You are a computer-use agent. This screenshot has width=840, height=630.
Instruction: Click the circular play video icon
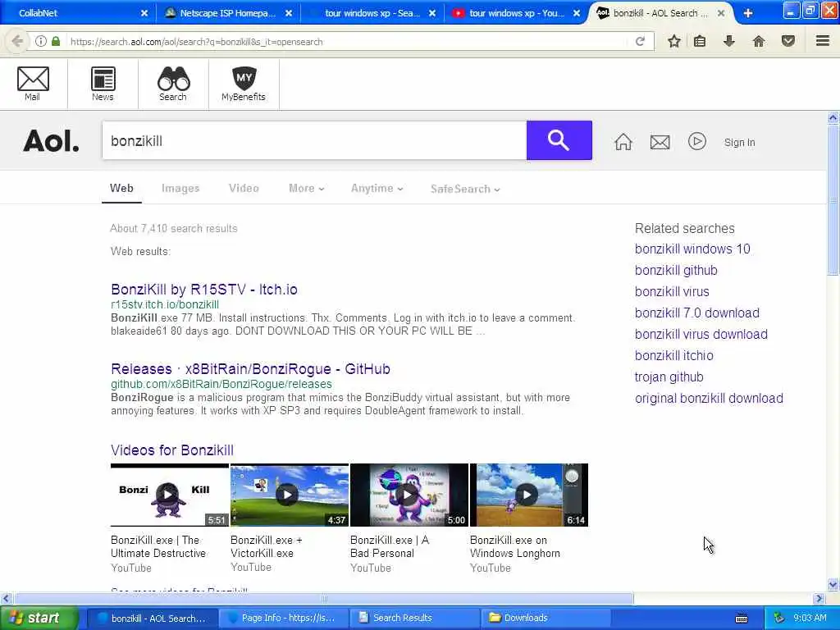(697, 141)
